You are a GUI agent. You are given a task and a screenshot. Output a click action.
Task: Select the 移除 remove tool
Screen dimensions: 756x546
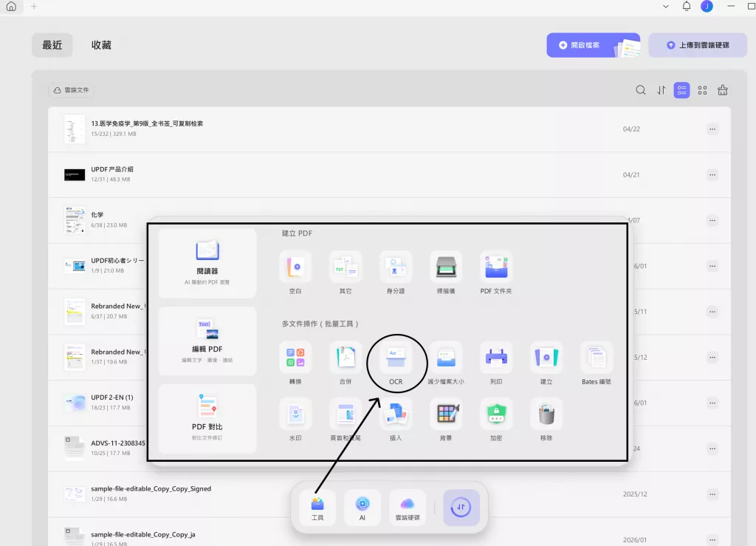click(546, 414)
